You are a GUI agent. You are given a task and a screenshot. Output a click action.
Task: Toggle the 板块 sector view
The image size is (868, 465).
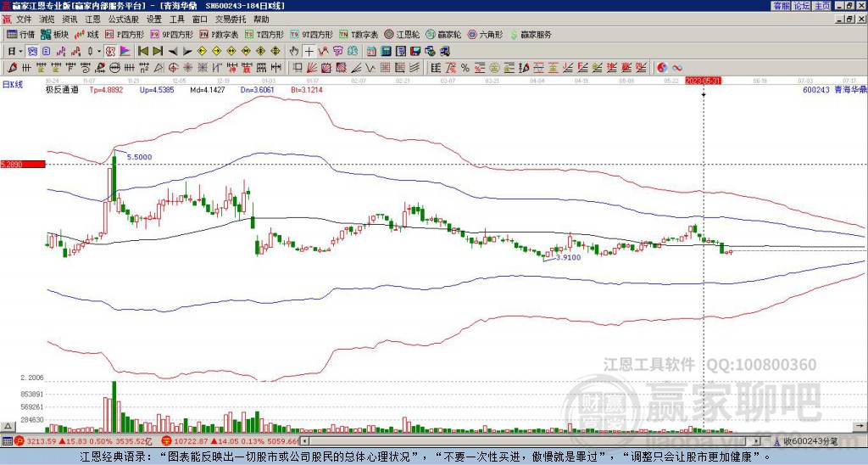(x=54, y=34)
